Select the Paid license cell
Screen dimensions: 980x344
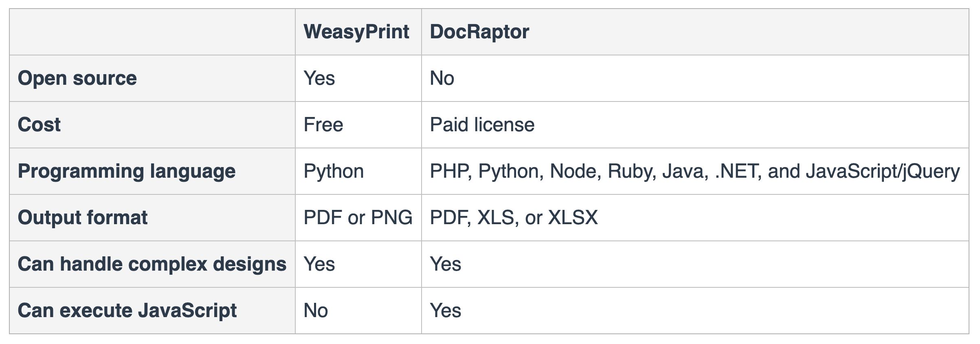482,125
